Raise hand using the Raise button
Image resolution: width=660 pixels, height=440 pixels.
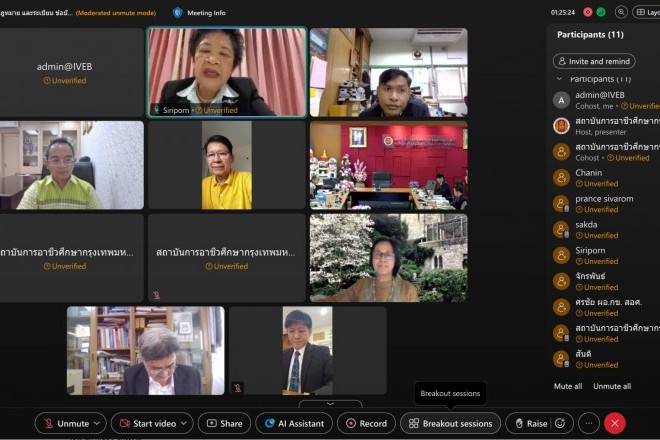coord(532,423)
